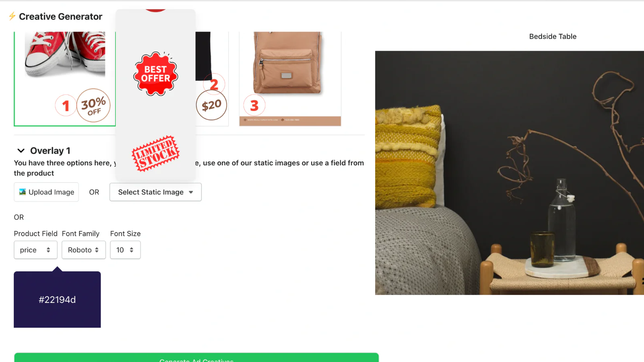The width and height of the screenshot is (644, 362).
Task: Click the Creative Generator title
Action: [x=61, y=16]
